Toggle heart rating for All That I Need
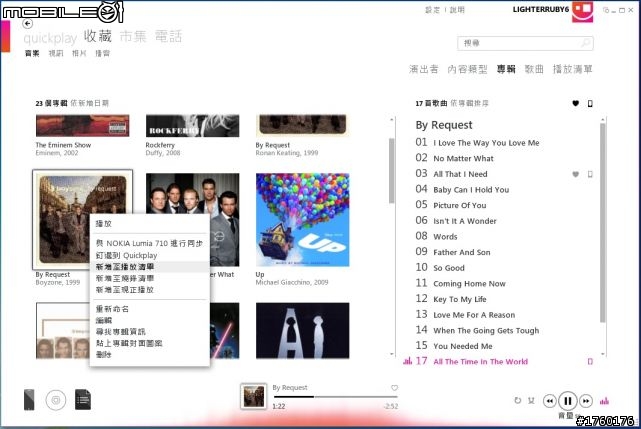The height and width of the screenshot is (429, 641). (x=576, y=174)
